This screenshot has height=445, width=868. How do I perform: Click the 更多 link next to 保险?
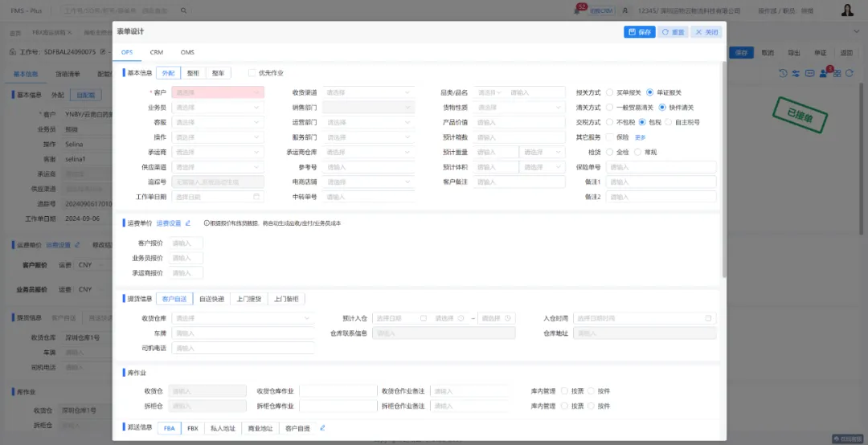point(640,137)
